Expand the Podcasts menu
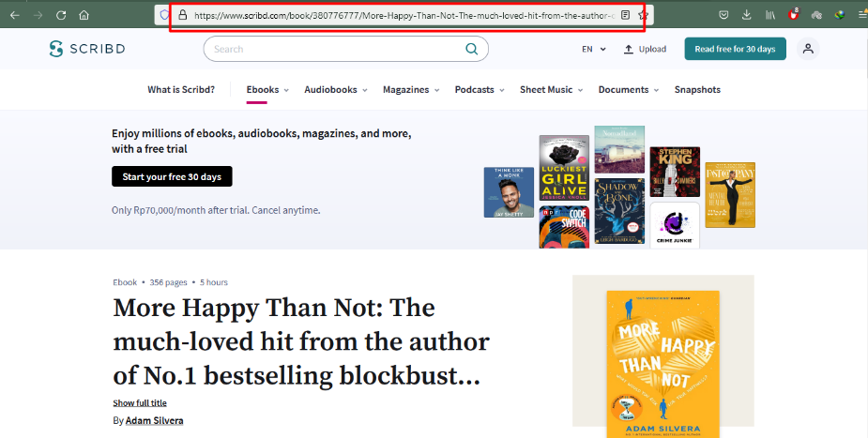Screen dimensions: 868x438 pos(480,90)
